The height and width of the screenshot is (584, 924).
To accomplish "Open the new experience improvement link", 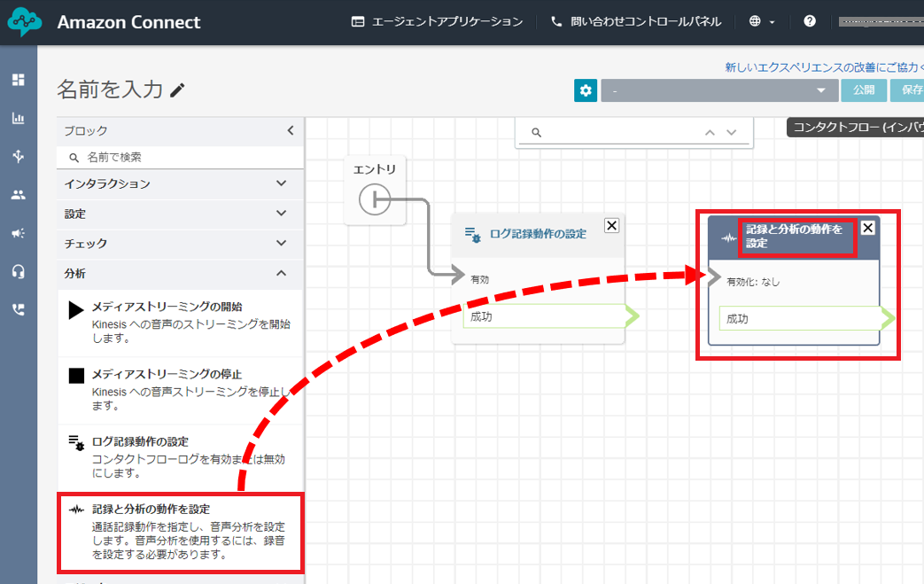I will [824, 67].
